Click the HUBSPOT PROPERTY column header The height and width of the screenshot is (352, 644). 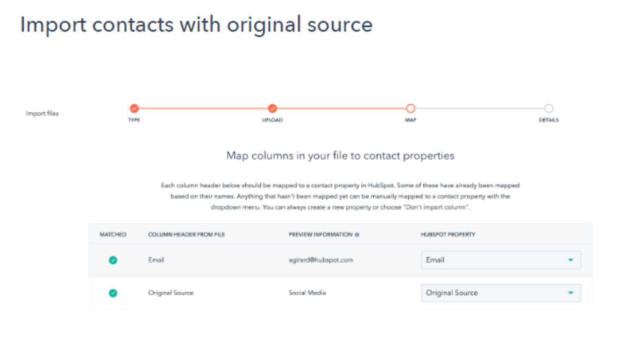point(448,235)
